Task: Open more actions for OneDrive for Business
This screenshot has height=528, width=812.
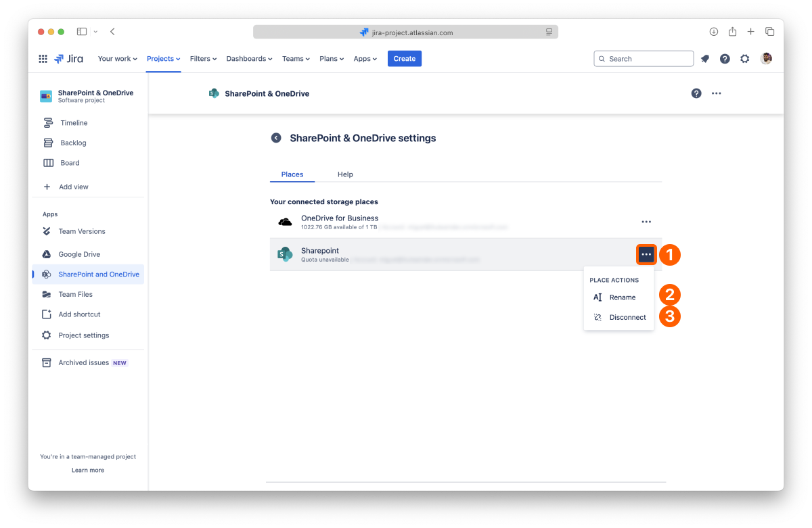Action: click(x=646, y=222)
